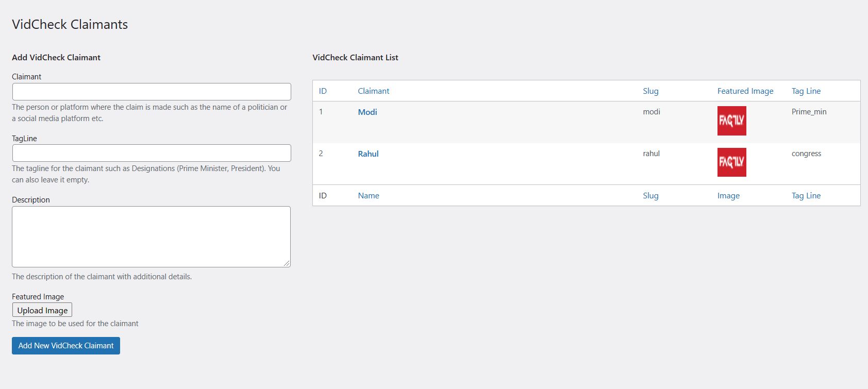Open the Modi claimant link

pyautogui.click(x=368, y=112)
